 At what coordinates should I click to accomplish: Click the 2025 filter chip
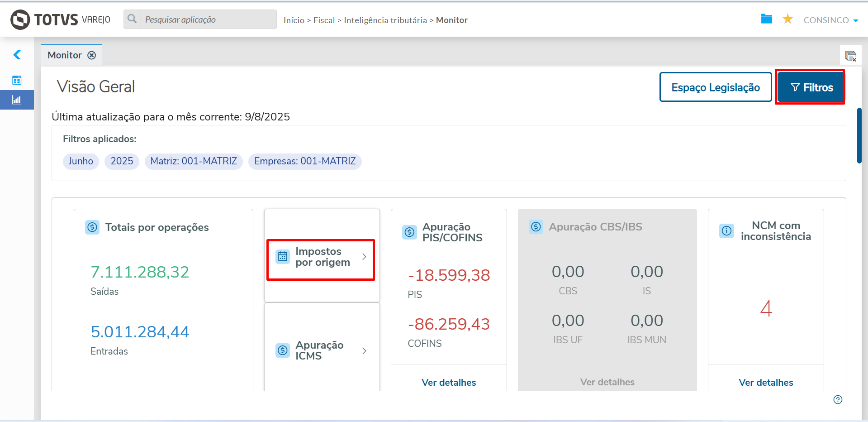(122, 161)
